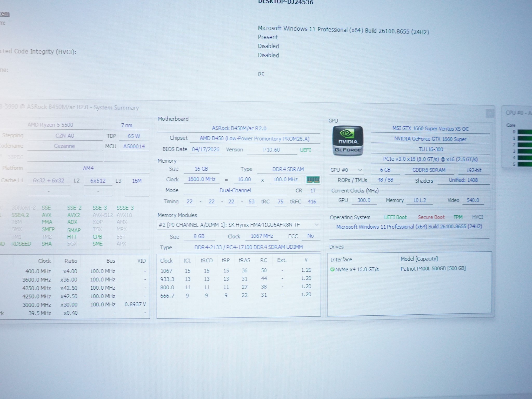532x399 pixels.
Task: Click the Core 5 usage bar in CPU #0 window
Action: pos(524,164)
